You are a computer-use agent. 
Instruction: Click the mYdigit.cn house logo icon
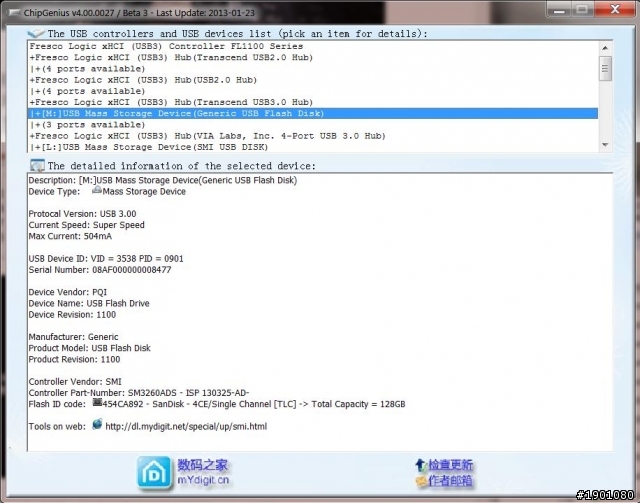[154, 472]
